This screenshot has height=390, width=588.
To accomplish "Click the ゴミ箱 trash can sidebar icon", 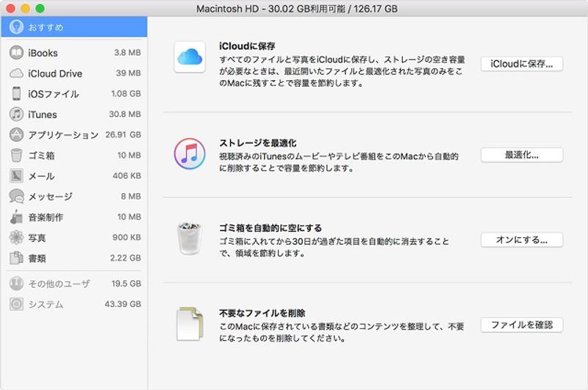I will pyautogui.click(x=16, y=155).
